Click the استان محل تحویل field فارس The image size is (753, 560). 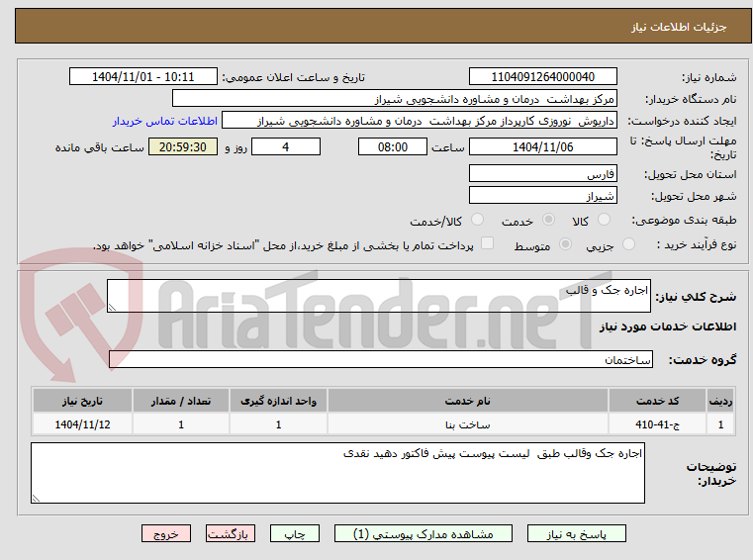(542, 173)
